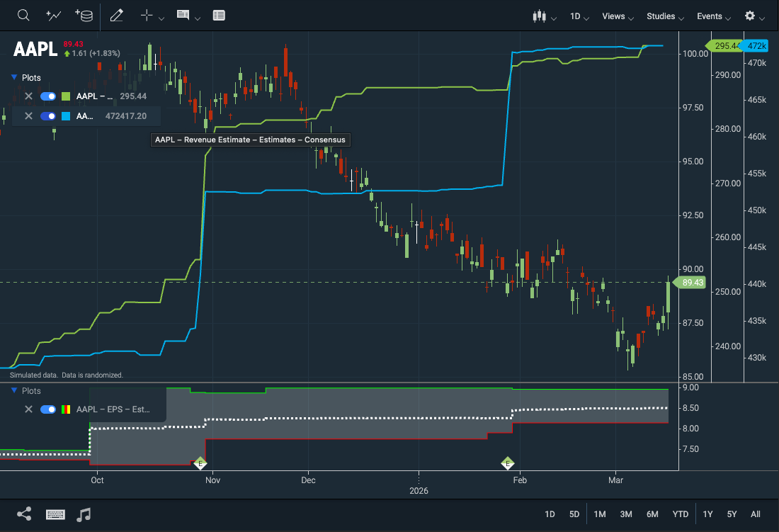Open the table view icon
Image resolution: width=779 pixels, height=532 pixels.
click(219, 16)
